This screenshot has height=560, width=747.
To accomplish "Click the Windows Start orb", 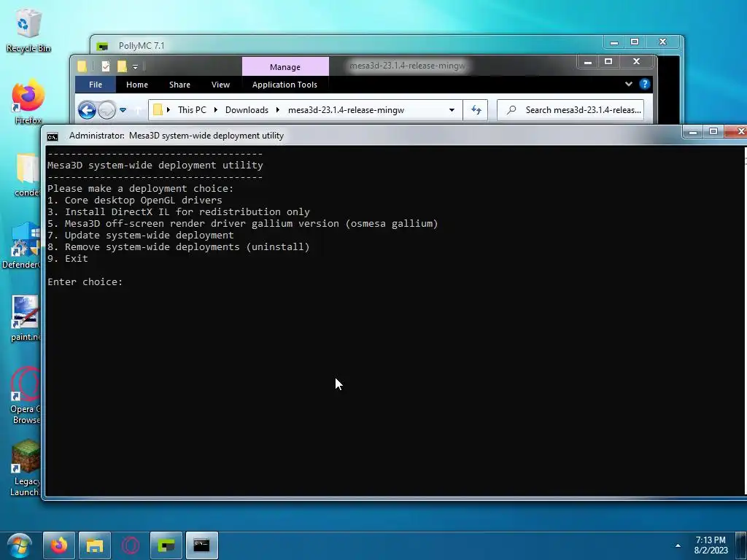I will point(19,545).
